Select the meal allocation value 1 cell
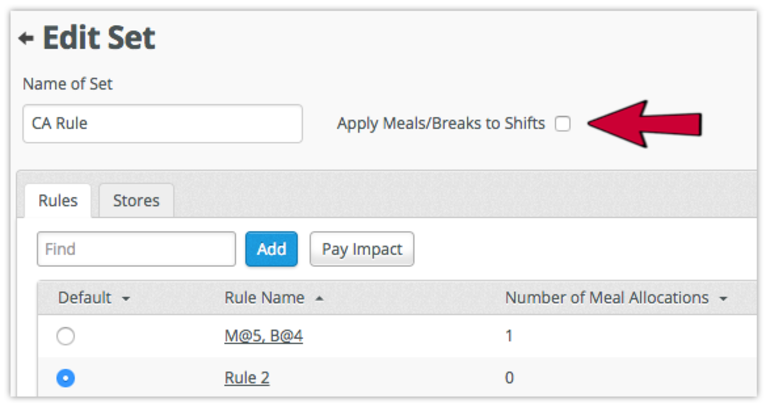The image size is (768, 408). [x=509, y=336]
